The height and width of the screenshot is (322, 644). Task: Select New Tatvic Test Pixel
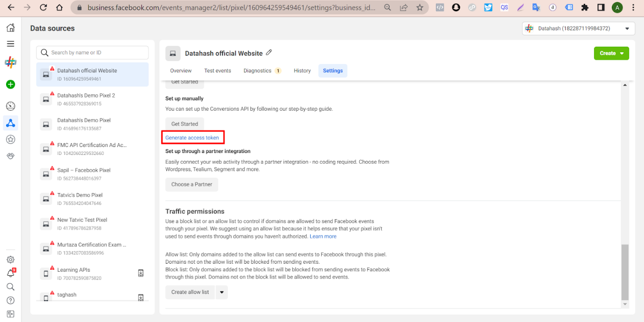(92, 224)
